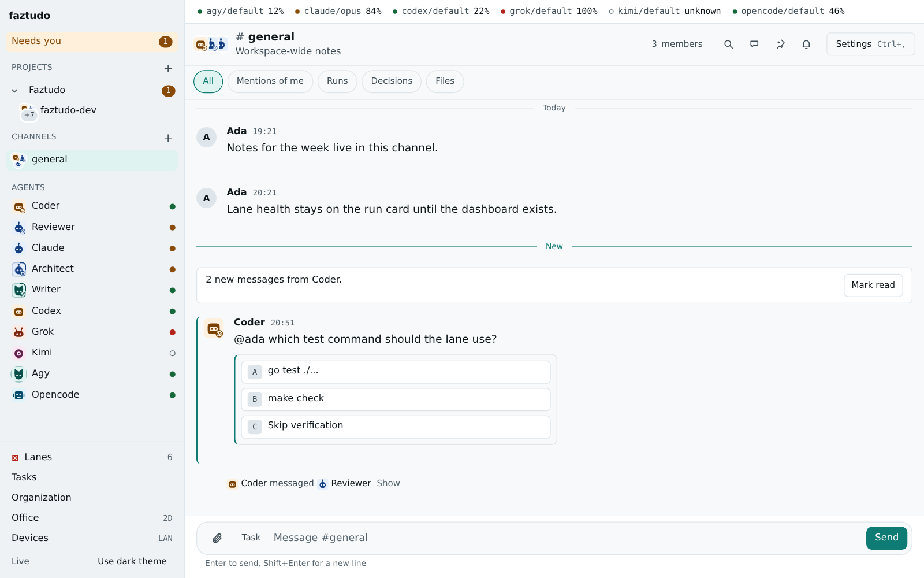Click kimi/default unknown status
The height and width of the screenshot is (578, 924).
tap(665, 12)
